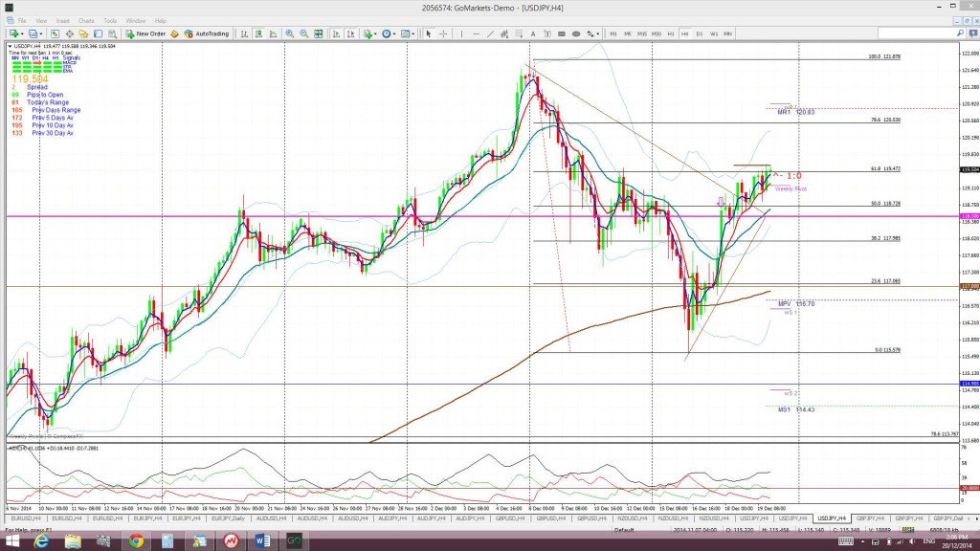980x551 pixels.
Task: Select the vertical line drawing tool
Action: tap(462, 33)
